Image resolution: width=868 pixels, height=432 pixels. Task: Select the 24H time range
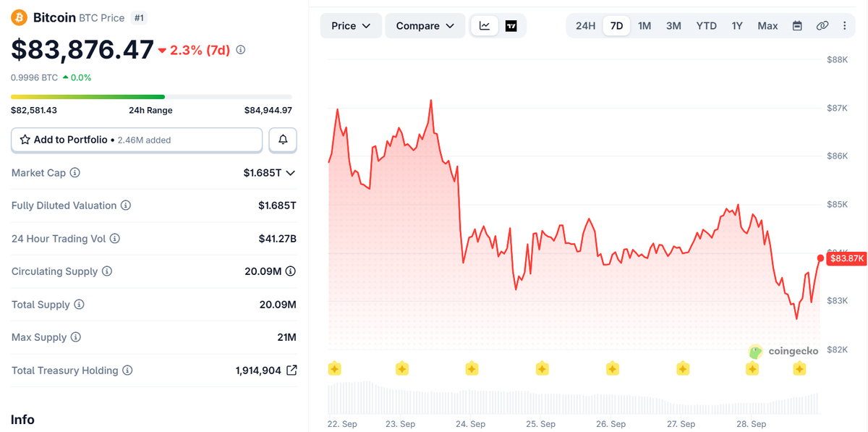tap(585, 26)
